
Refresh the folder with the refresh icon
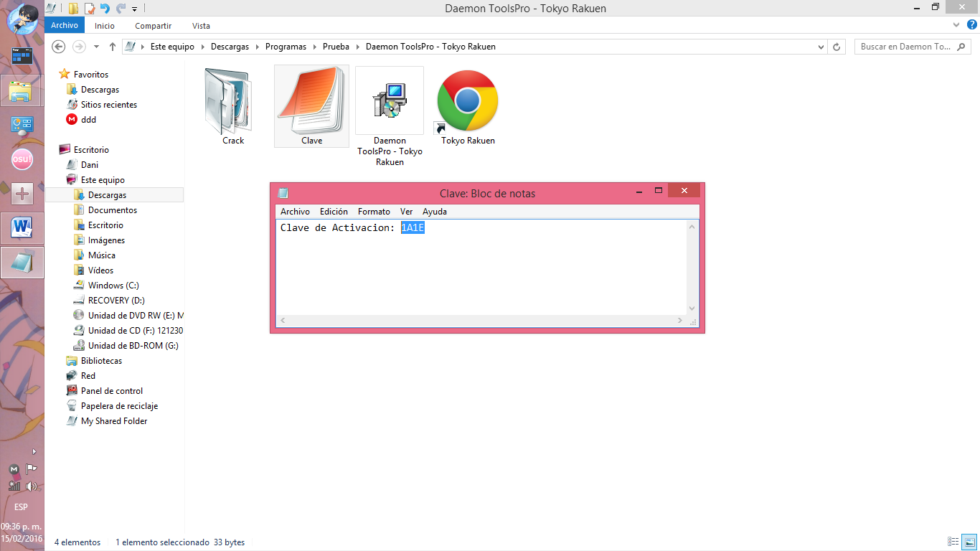(x=837, y=47)
